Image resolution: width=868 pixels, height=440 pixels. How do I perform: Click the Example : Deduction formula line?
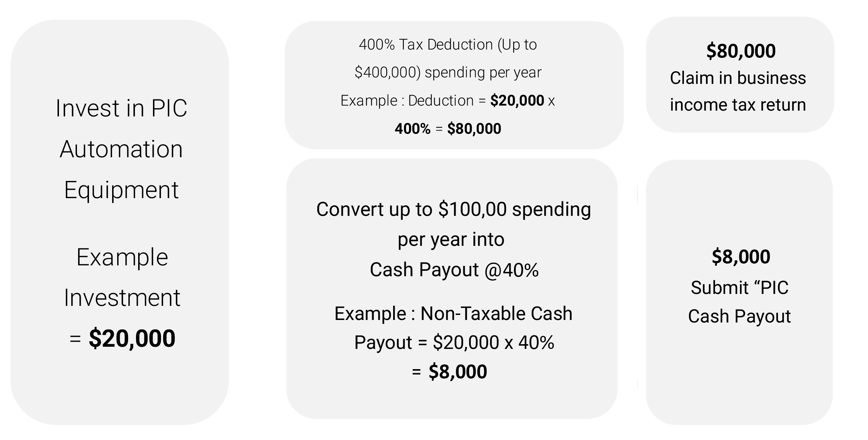pos(448,100)
